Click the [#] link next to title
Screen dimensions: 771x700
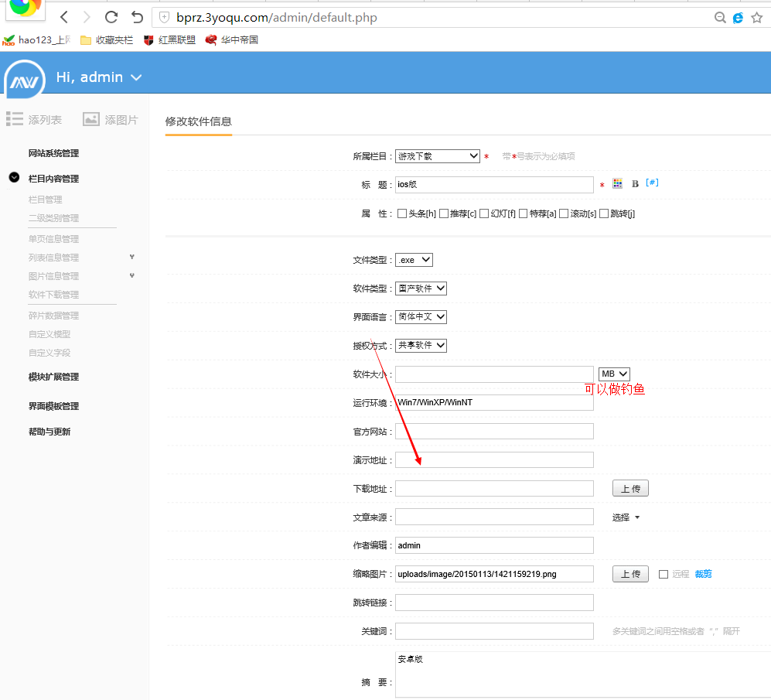pyautogui.click(x=652, y=183)
